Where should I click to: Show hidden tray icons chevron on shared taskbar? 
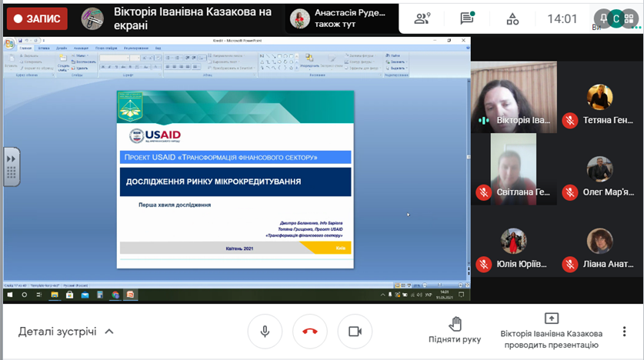pos(383,295)
